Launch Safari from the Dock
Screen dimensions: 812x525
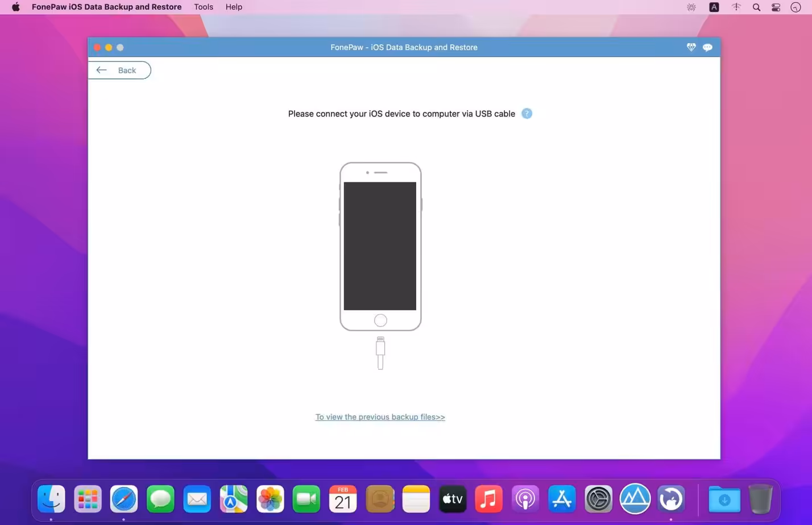click(x=124, y=499)
